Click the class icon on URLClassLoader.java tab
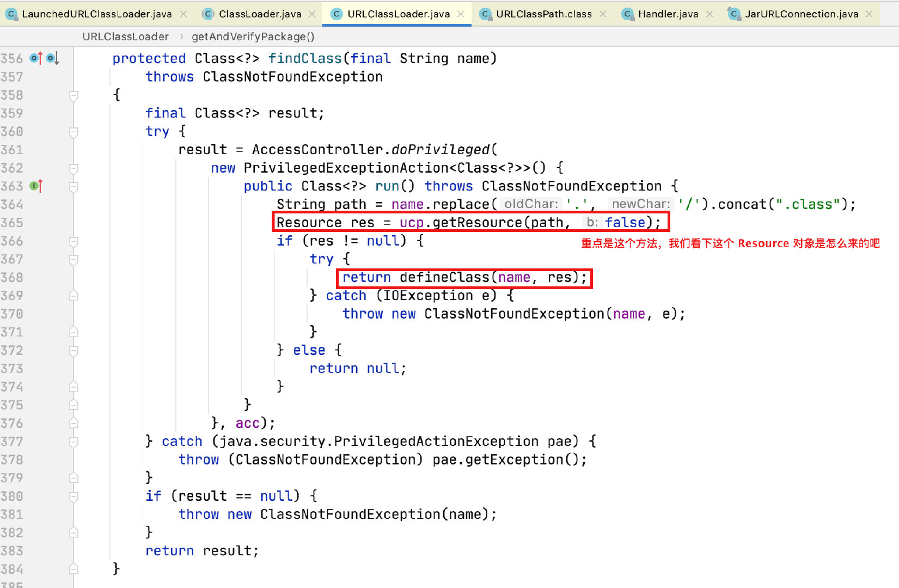 337,14
